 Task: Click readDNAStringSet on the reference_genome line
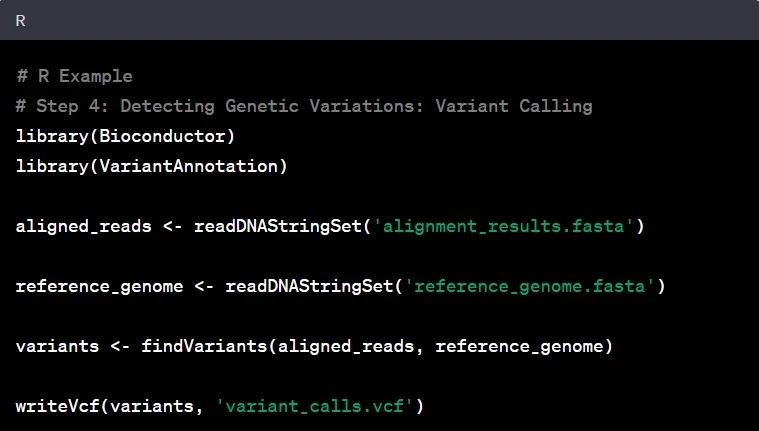tap(309, 287)
